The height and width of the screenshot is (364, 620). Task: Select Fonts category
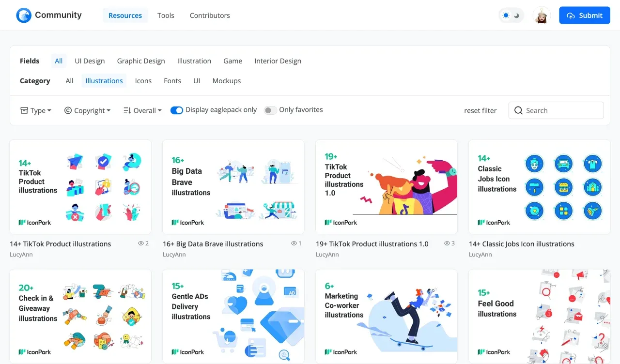(172, 81)
